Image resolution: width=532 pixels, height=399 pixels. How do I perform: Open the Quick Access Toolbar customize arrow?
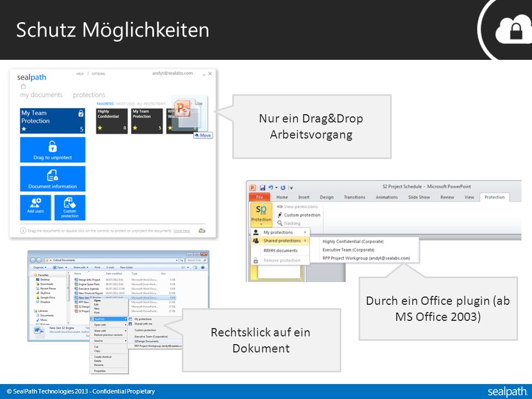(291, 188)
